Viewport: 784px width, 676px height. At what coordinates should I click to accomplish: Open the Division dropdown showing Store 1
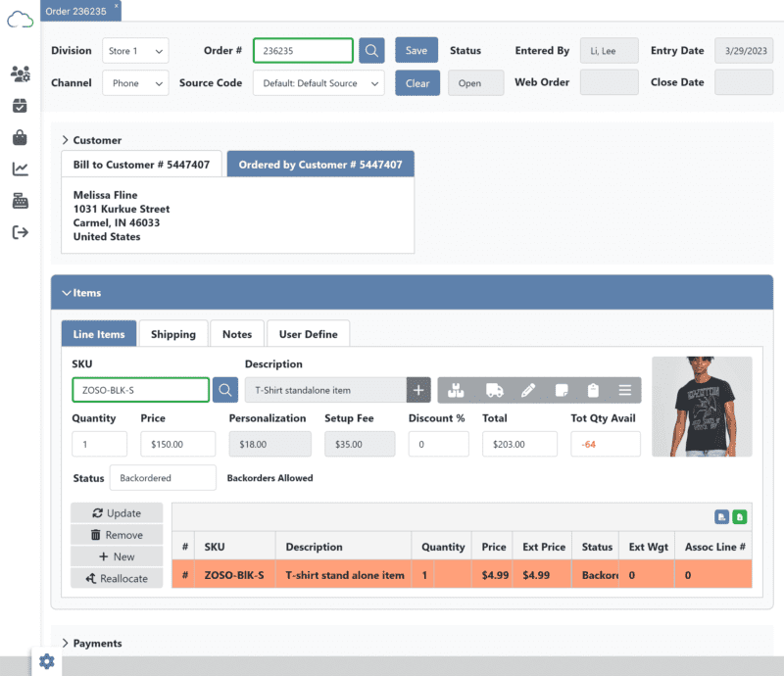tap(135, 50)
